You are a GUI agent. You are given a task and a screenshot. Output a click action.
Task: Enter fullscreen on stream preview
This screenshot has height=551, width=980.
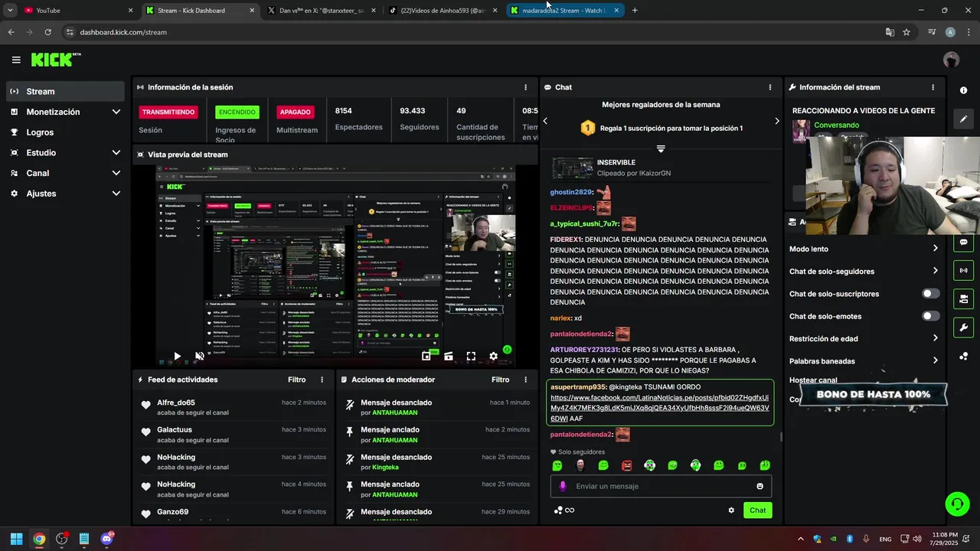pyautogui.click(x=471, y=356)
